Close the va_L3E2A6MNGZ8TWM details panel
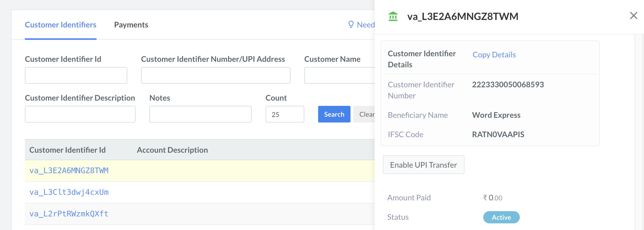 point(633,16)
